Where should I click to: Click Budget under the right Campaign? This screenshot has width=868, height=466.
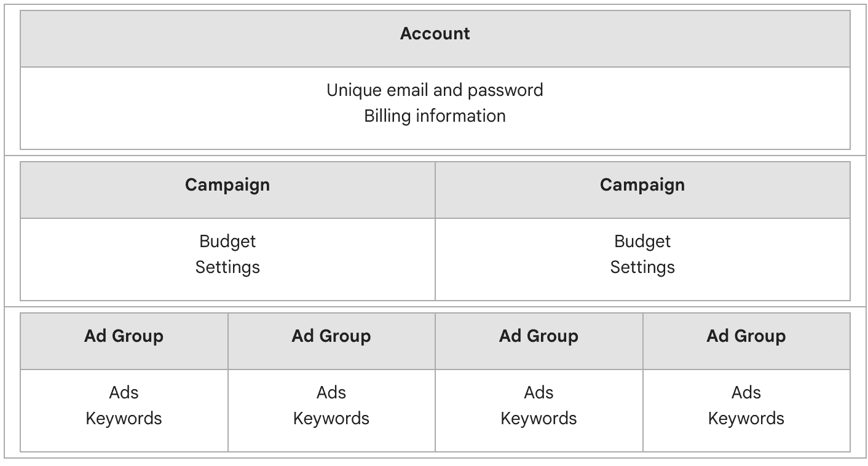click(642, 242)
